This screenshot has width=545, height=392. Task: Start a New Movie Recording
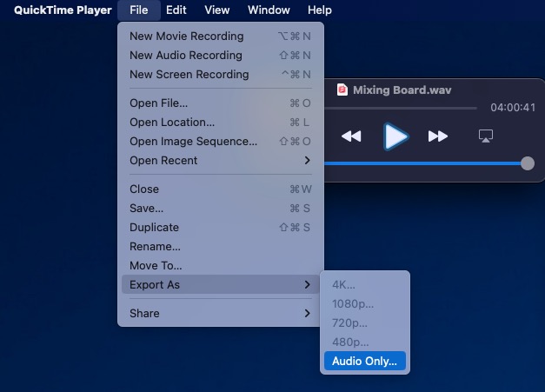point(221,37)
